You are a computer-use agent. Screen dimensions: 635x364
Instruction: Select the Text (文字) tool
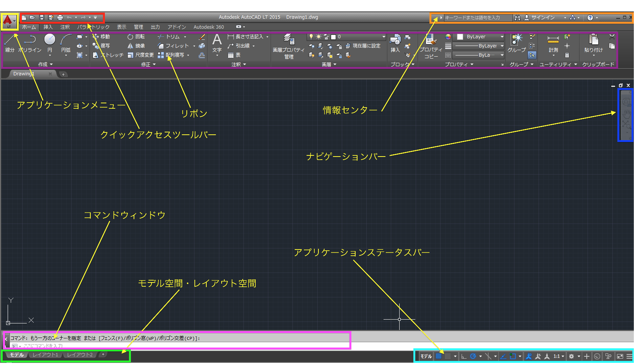tap(217, 43)
